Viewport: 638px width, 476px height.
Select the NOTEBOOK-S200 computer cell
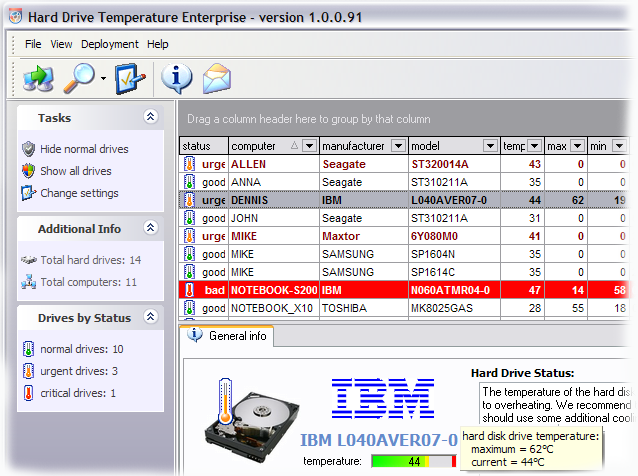click(x=274, y=290)
